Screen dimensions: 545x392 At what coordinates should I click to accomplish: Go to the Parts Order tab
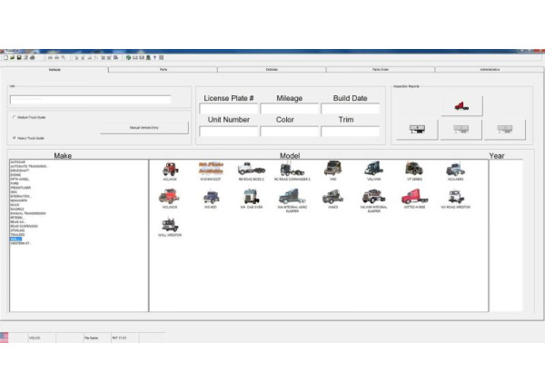[x=381, y=69]
